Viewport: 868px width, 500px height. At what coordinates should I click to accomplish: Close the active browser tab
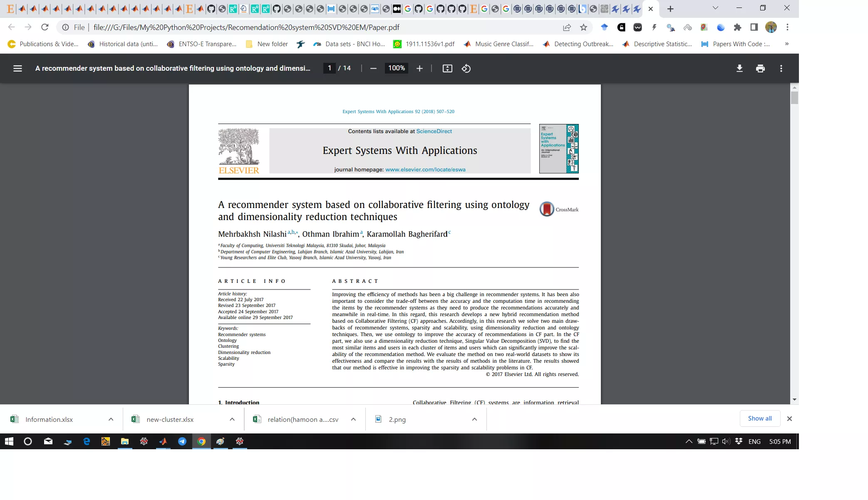tap(651, 9)
